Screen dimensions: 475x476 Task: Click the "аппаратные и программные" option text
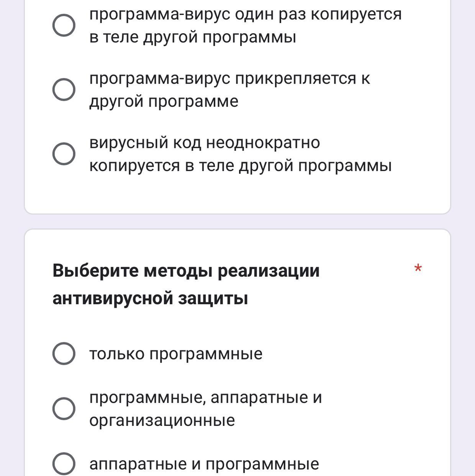[204, 464]
